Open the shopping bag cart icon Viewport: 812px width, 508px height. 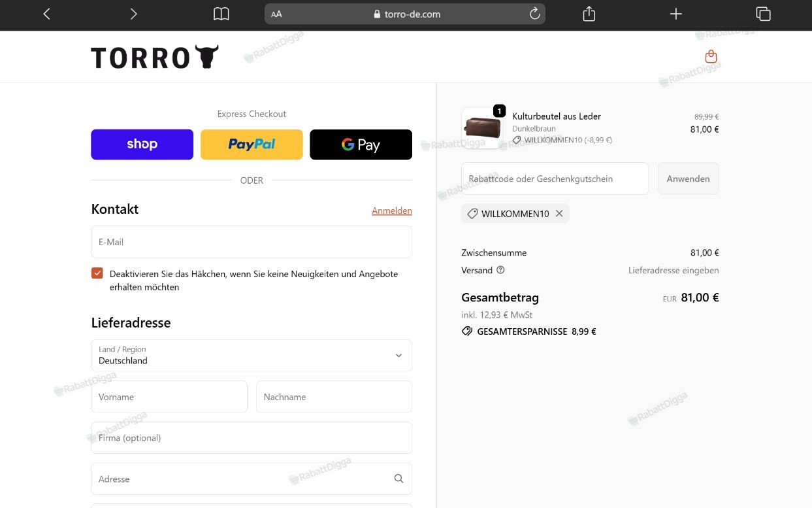coord(711,56)
